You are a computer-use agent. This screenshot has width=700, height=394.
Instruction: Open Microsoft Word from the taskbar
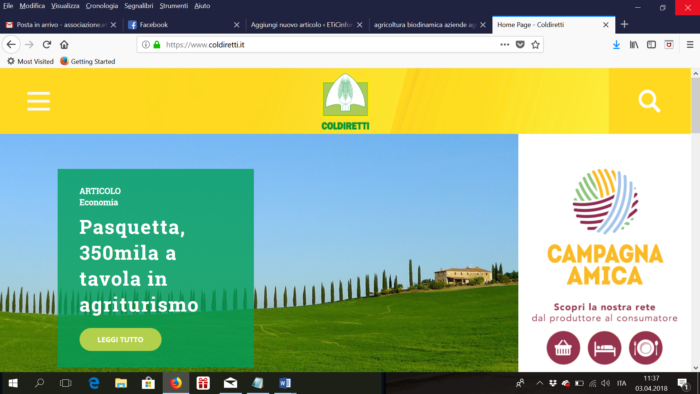(x=285, y=383)
